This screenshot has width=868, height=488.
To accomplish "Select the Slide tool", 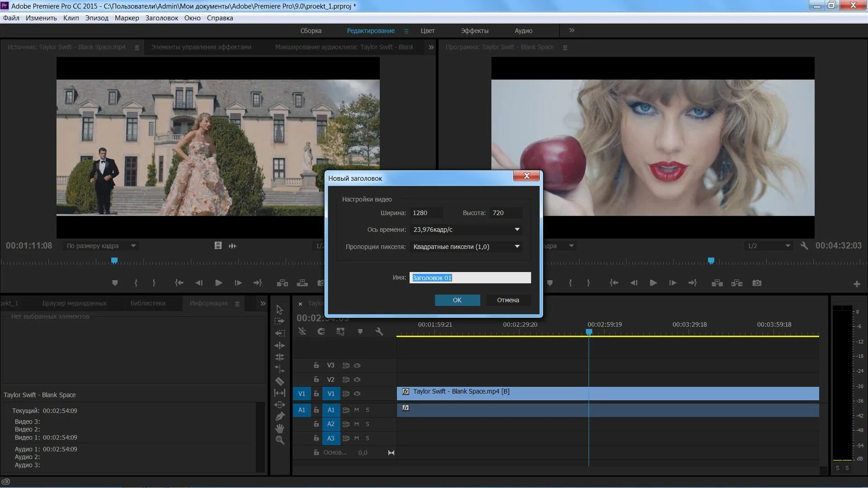I will pos(279,405).
